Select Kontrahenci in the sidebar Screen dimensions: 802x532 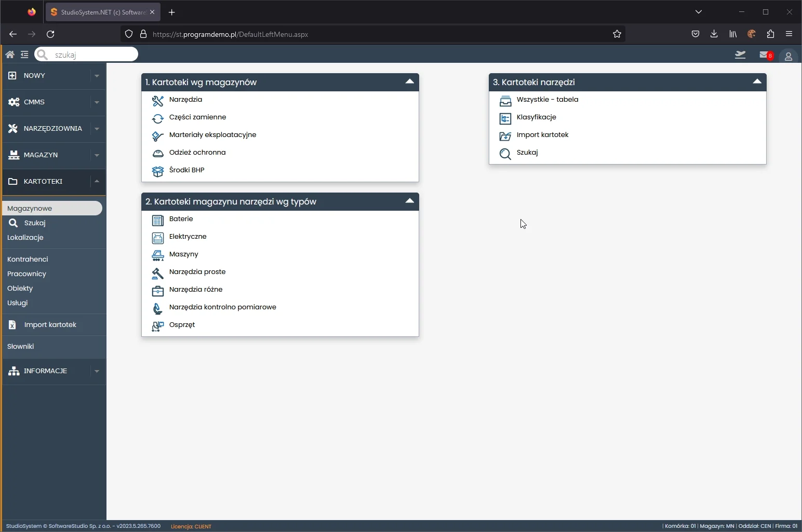click(x=28, y=259)
